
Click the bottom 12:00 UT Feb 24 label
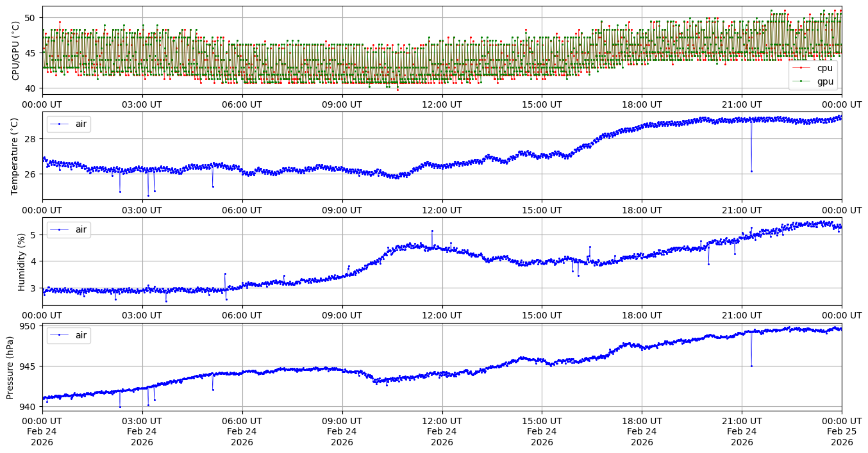point(442,431)
